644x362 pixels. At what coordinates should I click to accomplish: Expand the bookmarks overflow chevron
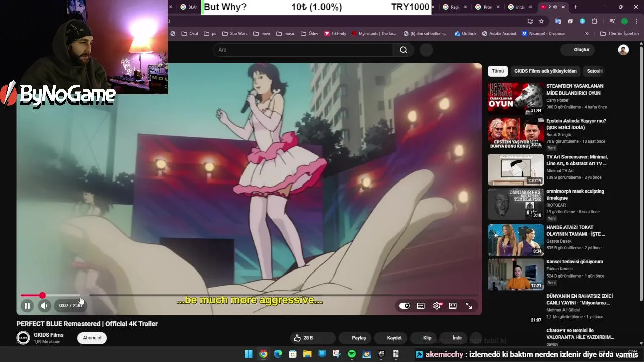tap(587, 34)
